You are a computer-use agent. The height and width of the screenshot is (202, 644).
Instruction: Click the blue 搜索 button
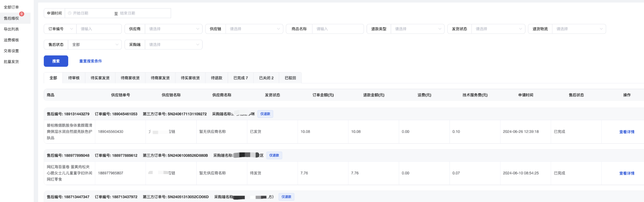56,61
